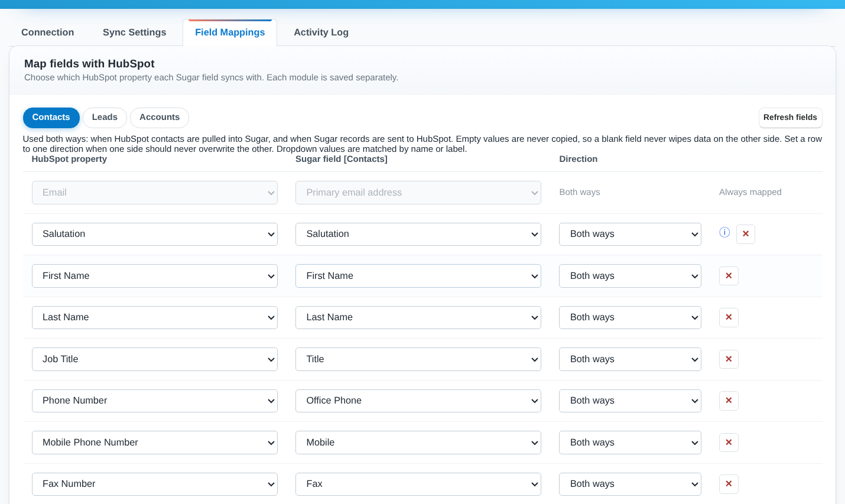
Task: Select the Contacts module pill
Action: [51, 118]
